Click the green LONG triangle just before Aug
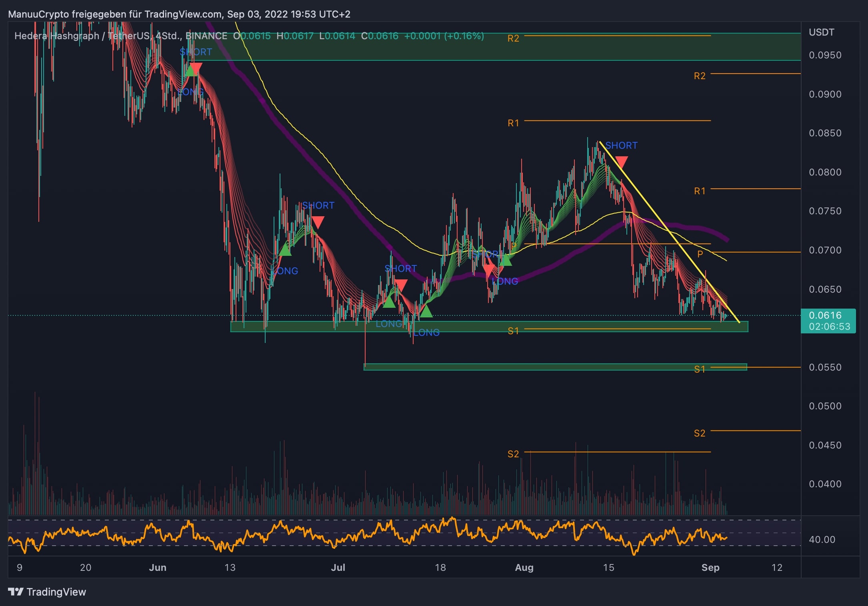The width and height of the screenshot is (868, 606). click(x=506, y=260)
